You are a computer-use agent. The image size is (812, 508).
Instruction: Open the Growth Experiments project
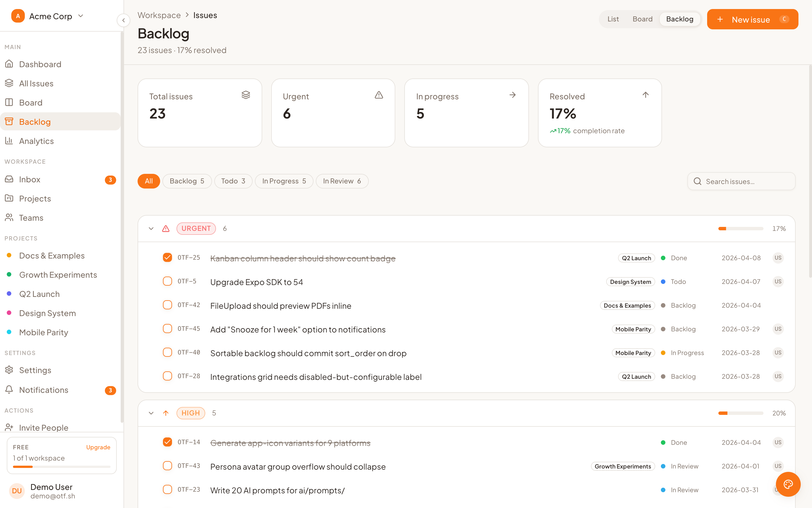pyautogui.click(x=60, y=275)
